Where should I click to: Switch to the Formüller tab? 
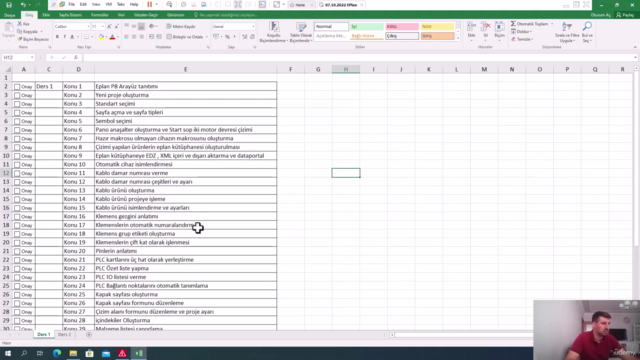(100, 15)
